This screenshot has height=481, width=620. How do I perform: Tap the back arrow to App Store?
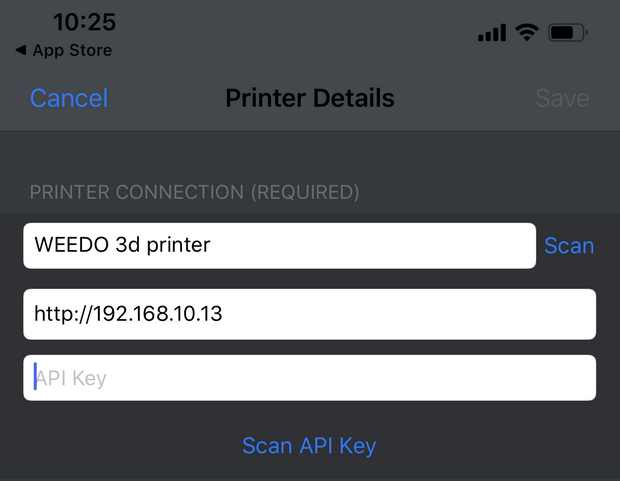click(21, 50)
